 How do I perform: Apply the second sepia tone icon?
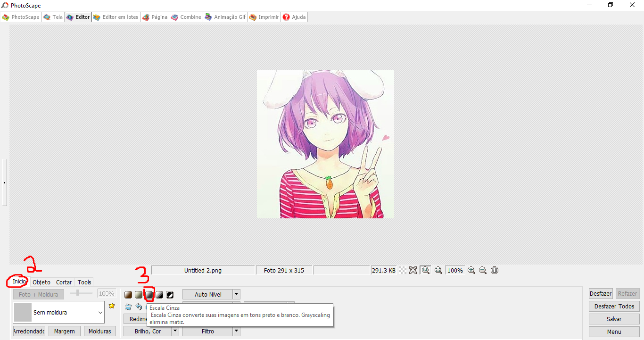[139, 295]
